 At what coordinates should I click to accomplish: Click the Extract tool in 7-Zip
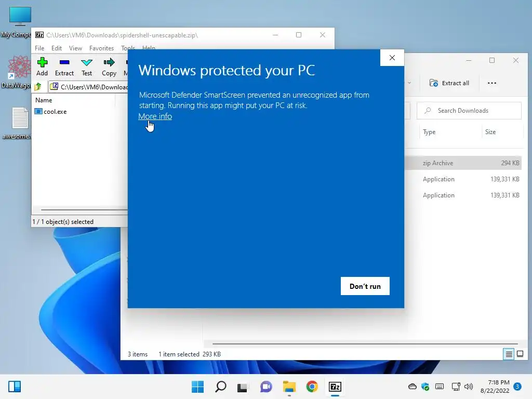[64, 67]
